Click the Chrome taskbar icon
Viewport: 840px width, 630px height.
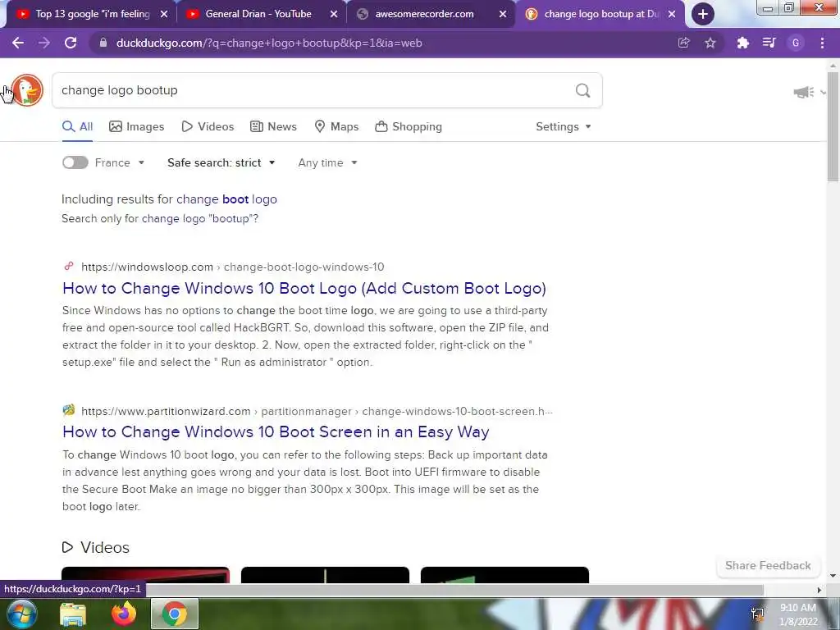(x=175, y=614)
